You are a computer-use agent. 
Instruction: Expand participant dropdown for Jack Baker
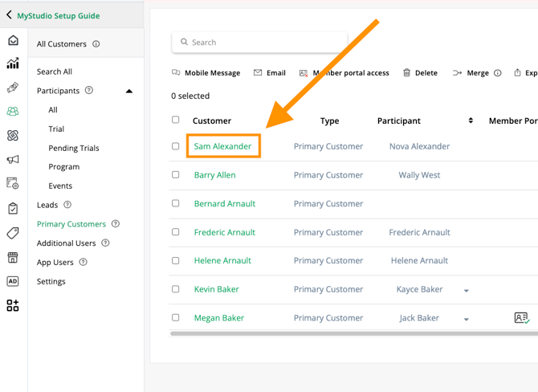pyautogui.click(x=467, y=319)
